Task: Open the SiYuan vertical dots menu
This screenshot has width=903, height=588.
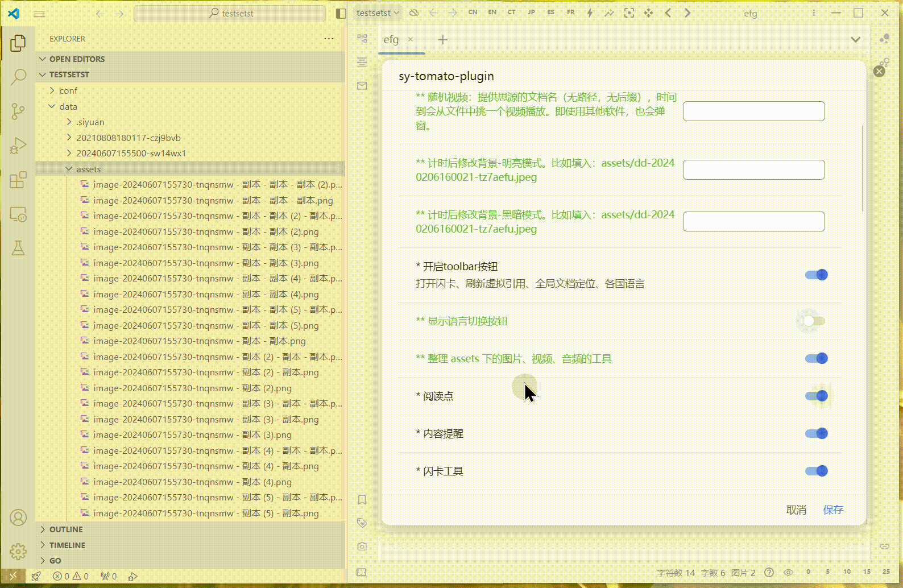Action: click(814, 13)
